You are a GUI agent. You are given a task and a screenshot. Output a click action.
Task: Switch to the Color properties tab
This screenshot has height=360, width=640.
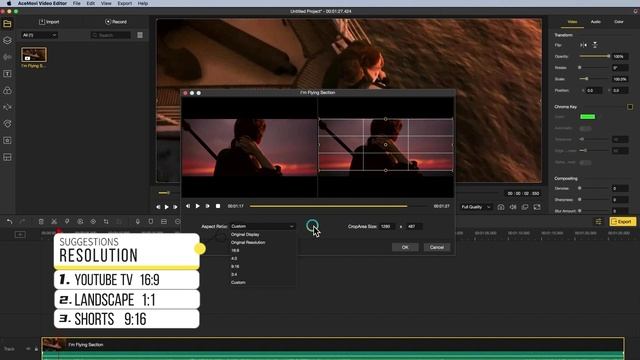click(x=619, y=22)
